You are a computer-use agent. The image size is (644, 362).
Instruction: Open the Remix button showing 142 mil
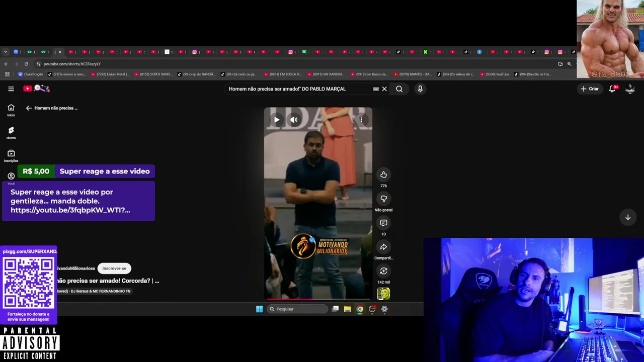[x=383, y=271]
